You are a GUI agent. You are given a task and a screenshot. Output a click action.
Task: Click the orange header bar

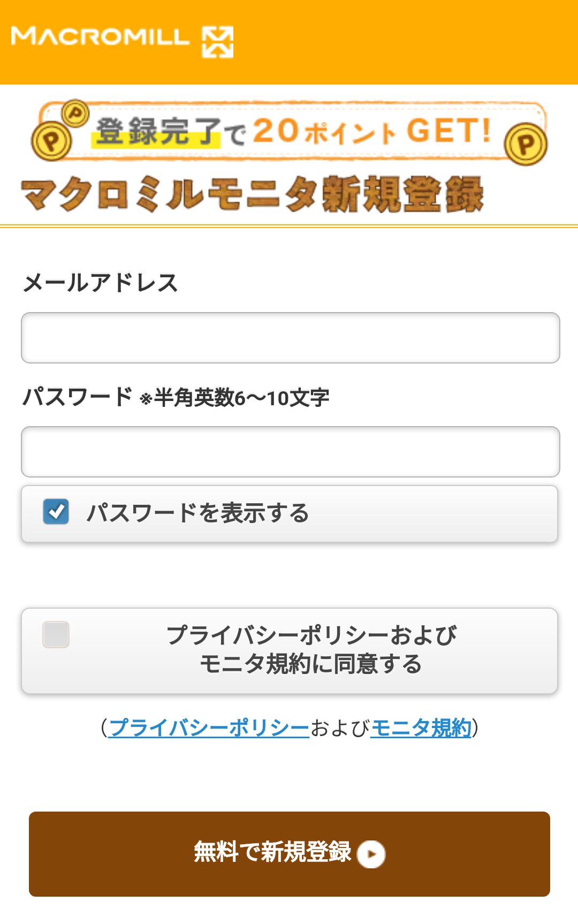coord(375,40)
